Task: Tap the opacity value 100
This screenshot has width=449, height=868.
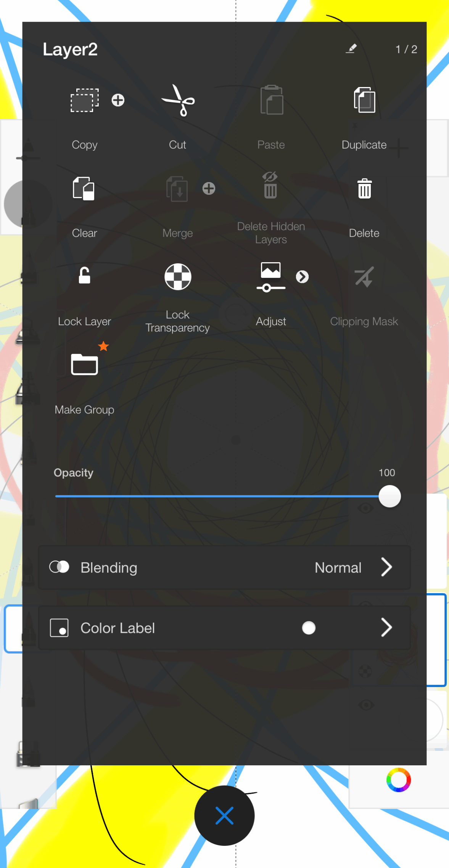Action: (387, 473)
